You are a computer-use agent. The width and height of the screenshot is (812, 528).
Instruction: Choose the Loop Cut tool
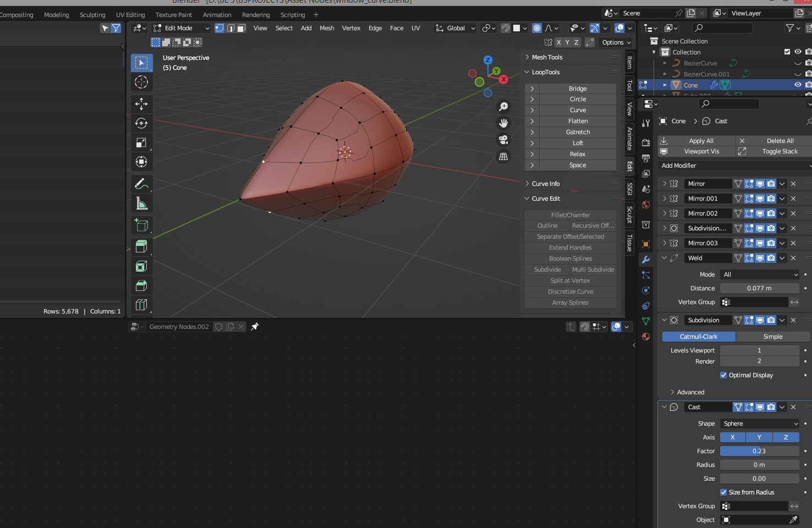[x=141, y=304]
